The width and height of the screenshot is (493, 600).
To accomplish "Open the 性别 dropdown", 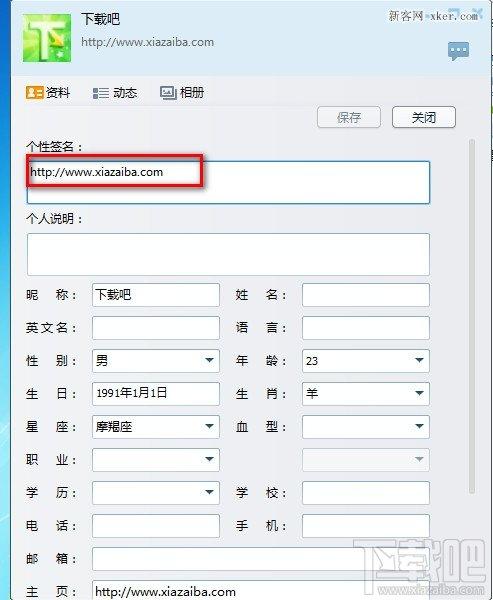I will click(156, 361).
